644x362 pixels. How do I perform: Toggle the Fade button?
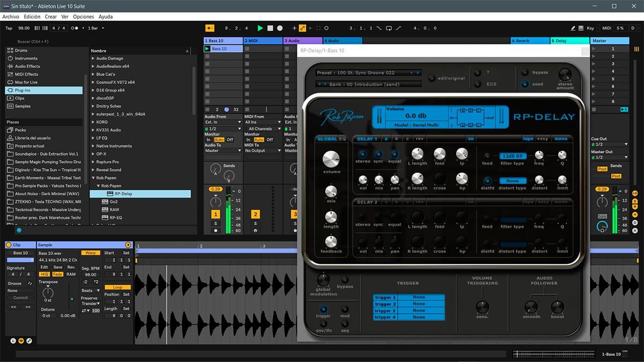[x=57, y=274]
